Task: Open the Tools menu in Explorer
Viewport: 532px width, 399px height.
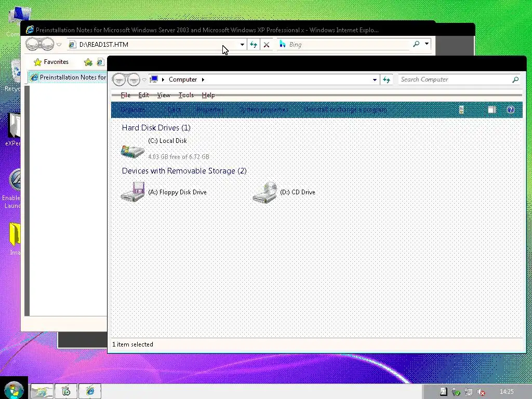Action: click(x=186, y=95)
